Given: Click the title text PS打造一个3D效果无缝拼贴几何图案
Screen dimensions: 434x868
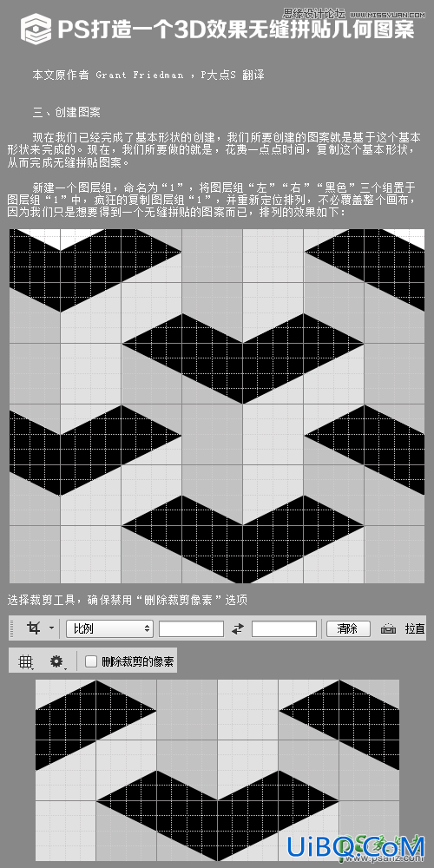Looking at the screenshot, I should (x=236, y=29).
